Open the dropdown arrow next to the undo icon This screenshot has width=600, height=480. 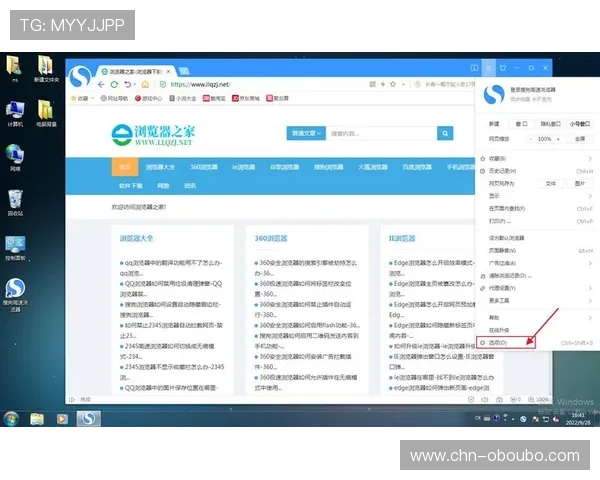135,85
